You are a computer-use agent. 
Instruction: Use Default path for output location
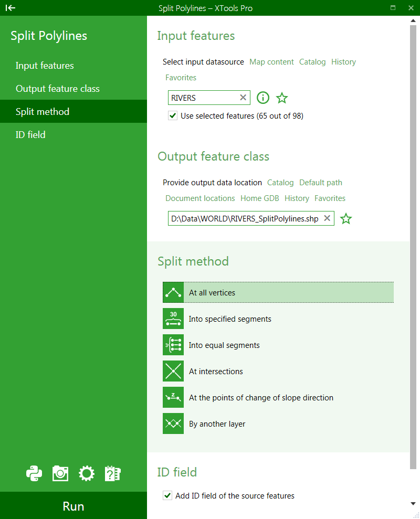[x=321, y=183]
